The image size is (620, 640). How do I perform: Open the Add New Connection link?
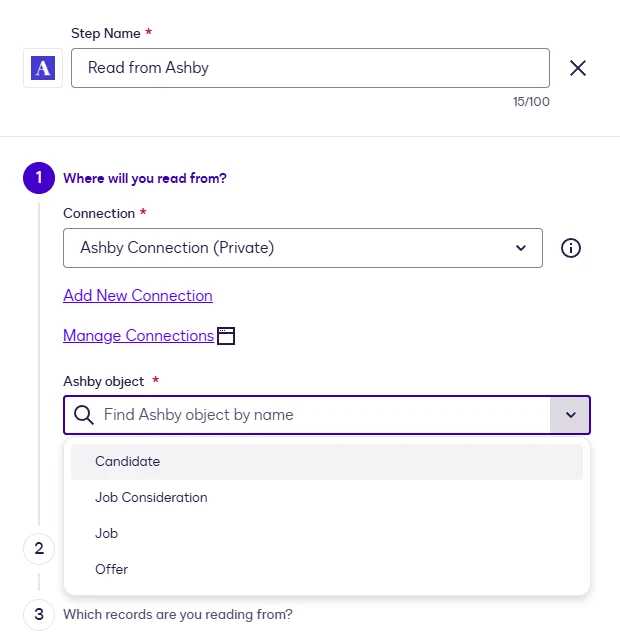(138, 296)
